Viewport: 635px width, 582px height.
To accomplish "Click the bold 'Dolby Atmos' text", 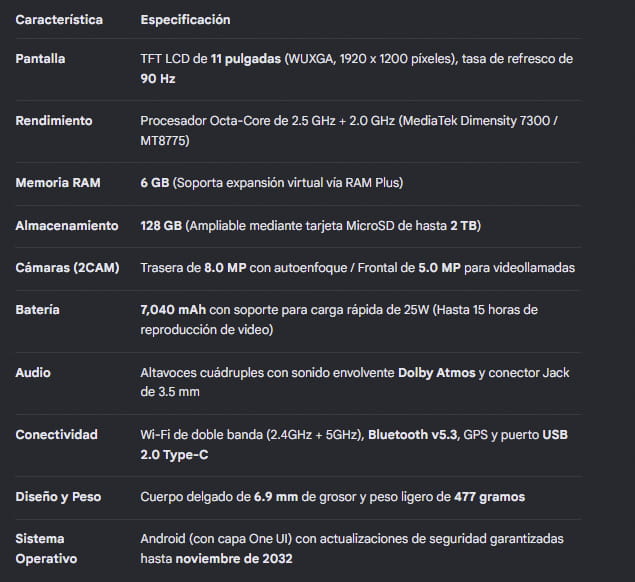I will coord(437,373).
